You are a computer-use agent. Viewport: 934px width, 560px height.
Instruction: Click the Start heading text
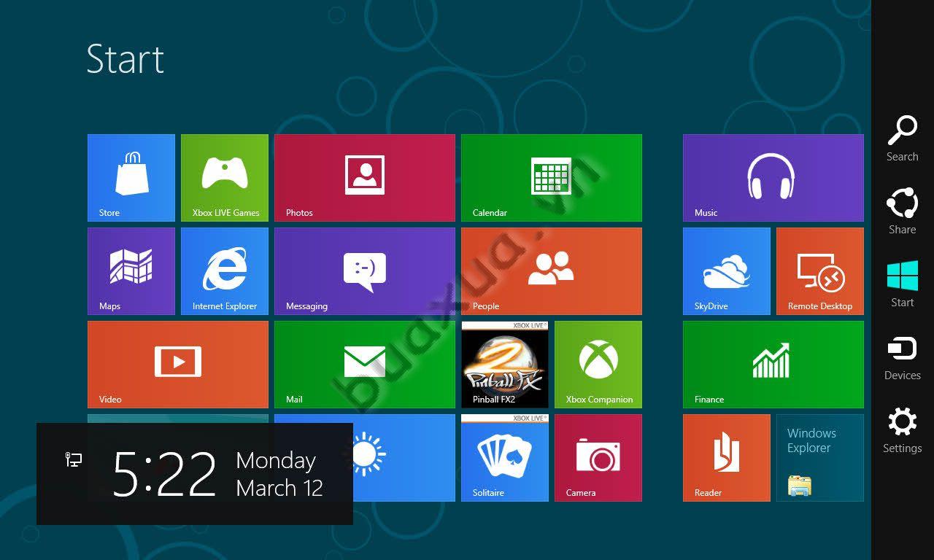pyautogui.click(x=126, y=59)
